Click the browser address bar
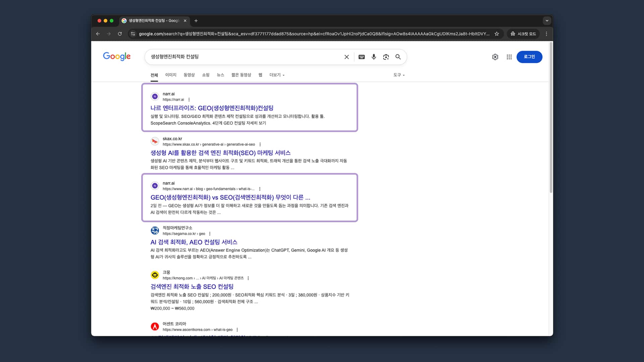Screen dimensions: 644x362 pyautogui.click(x=302, y=34)
